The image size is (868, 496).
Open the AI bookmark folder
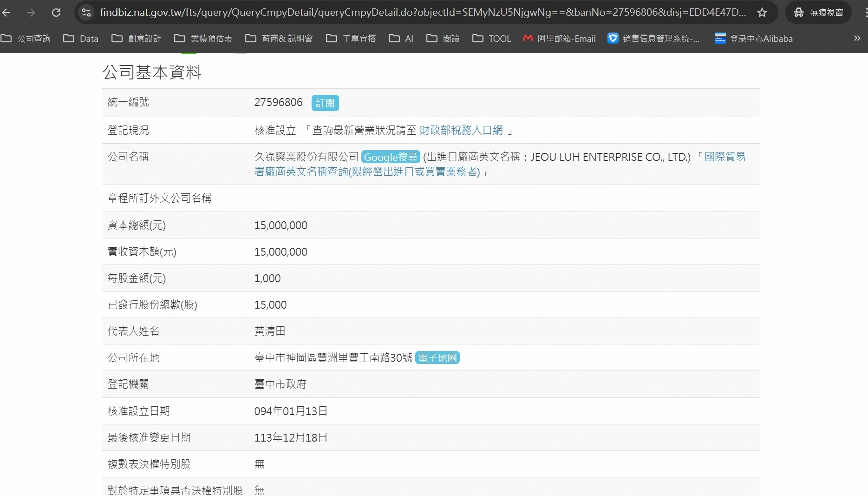pyautogui.click(x=401, y=39)
